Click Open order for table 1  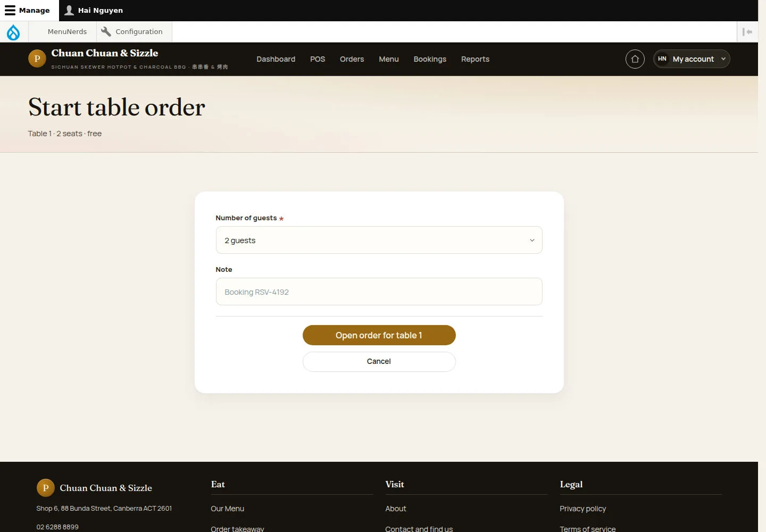pos(379,335)
